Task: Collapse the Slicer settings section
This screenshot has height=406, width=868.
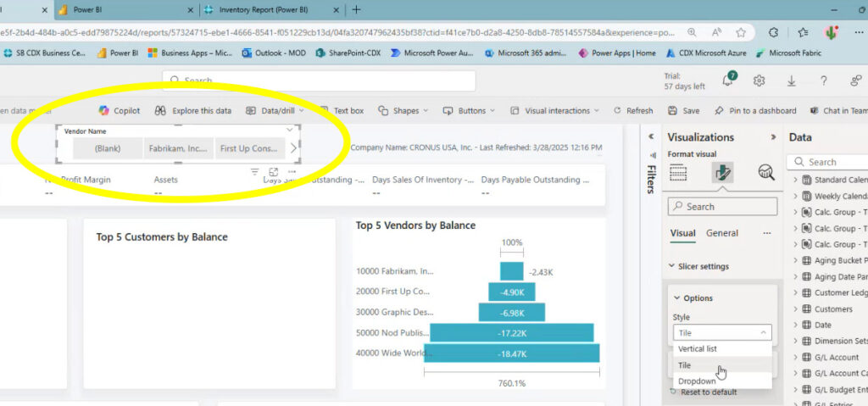Action: (699, 266)
